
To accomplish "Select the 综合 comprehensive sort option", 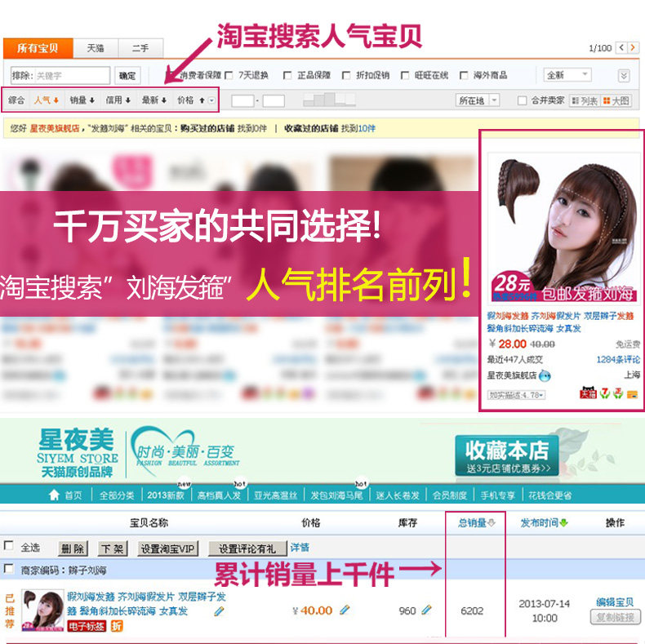I will (x=16, y=100).
